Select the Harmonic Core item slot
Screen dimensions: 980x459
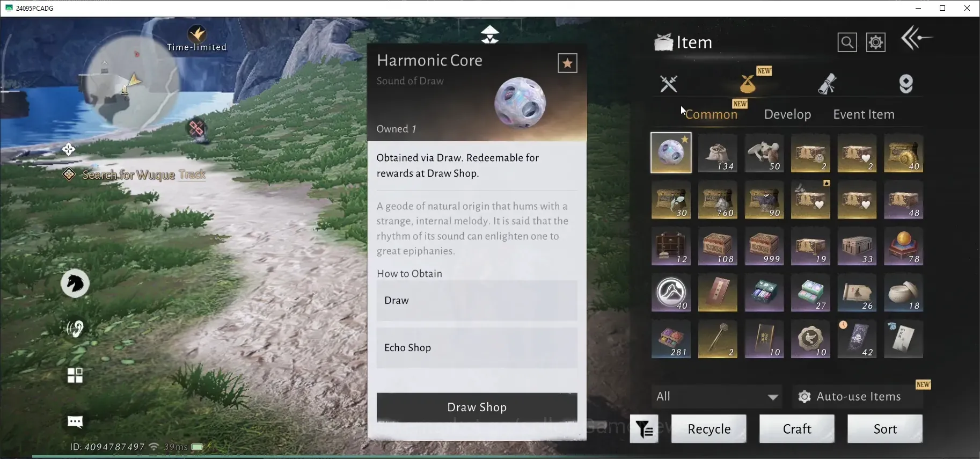pos(671,153)
